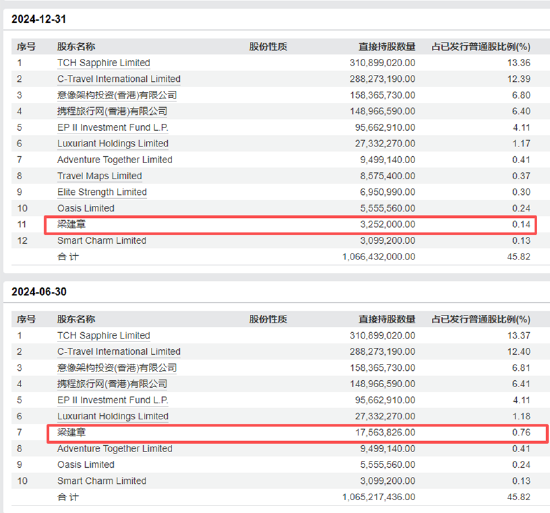Click 直接持股数量 column header in 2024-06-30 table

387,319
